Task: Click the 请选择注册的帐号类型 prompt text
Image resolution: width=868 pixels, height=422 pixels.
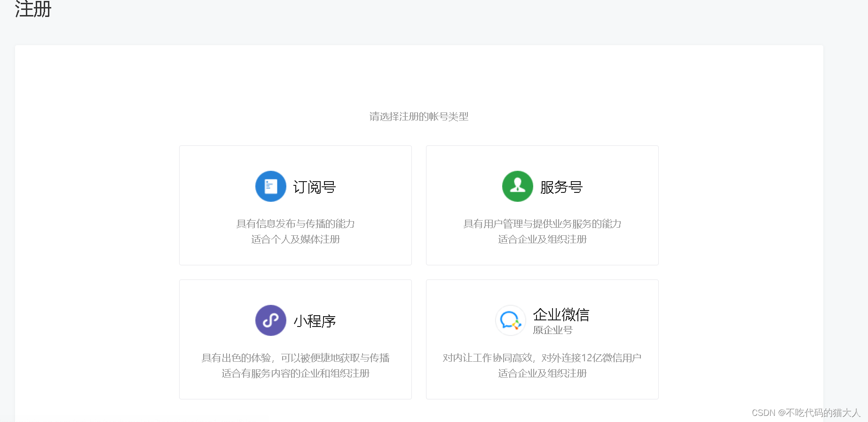Action: pyautogui.click(x=419, y=117)
